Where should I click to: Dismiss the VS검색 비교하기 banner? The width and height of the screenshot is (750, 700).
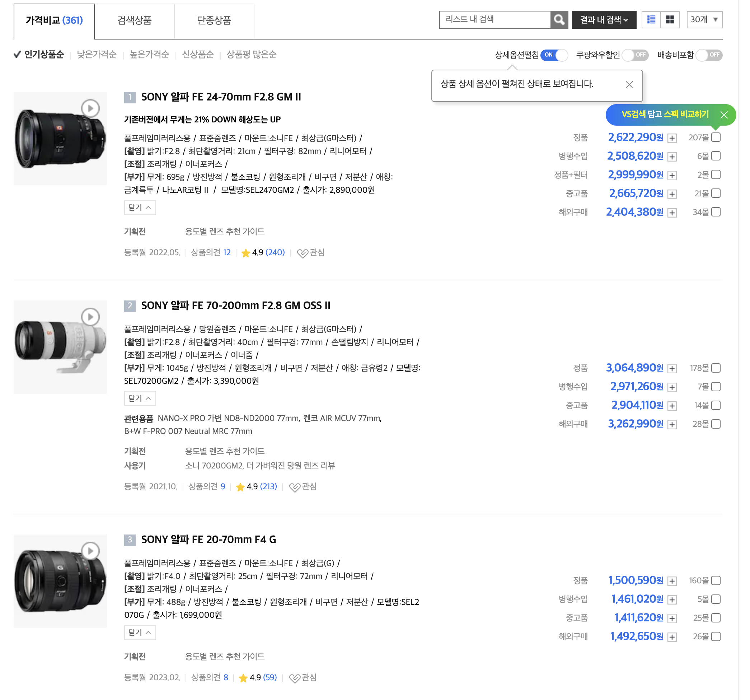[x=724, y=115]
